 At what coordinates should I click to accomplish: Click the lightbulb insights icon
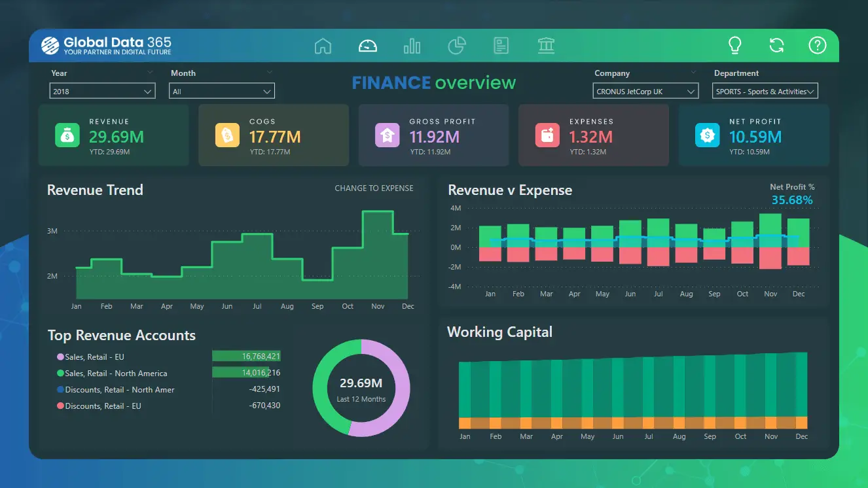[735, 45]
